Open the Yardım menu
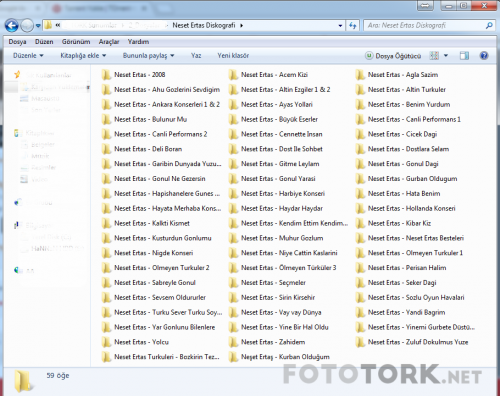500x396 pixels. [138, 42]
